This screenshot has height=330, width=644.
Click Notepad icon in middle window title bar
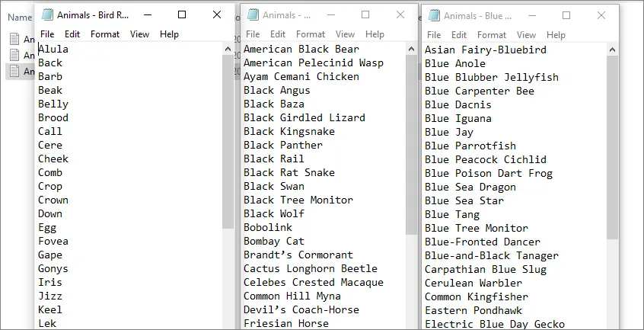click(x=253, y=14)
